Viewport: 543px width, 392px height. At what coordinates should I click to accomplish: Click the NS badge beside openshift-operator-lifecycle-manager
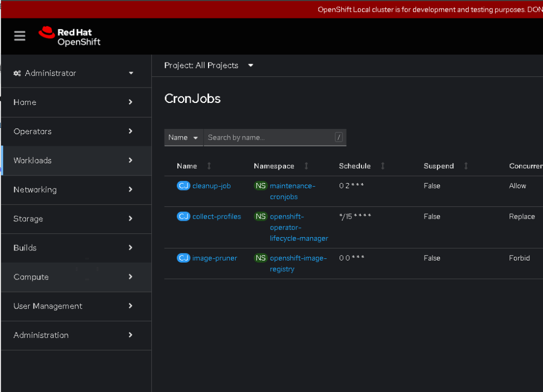click(261, 216)
